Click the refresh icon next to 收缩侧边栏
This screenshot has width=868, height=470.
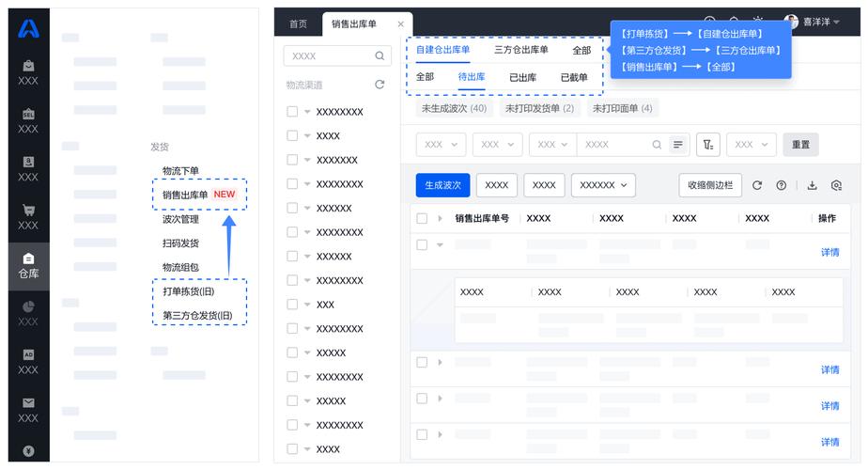click(x=757, y=185)
